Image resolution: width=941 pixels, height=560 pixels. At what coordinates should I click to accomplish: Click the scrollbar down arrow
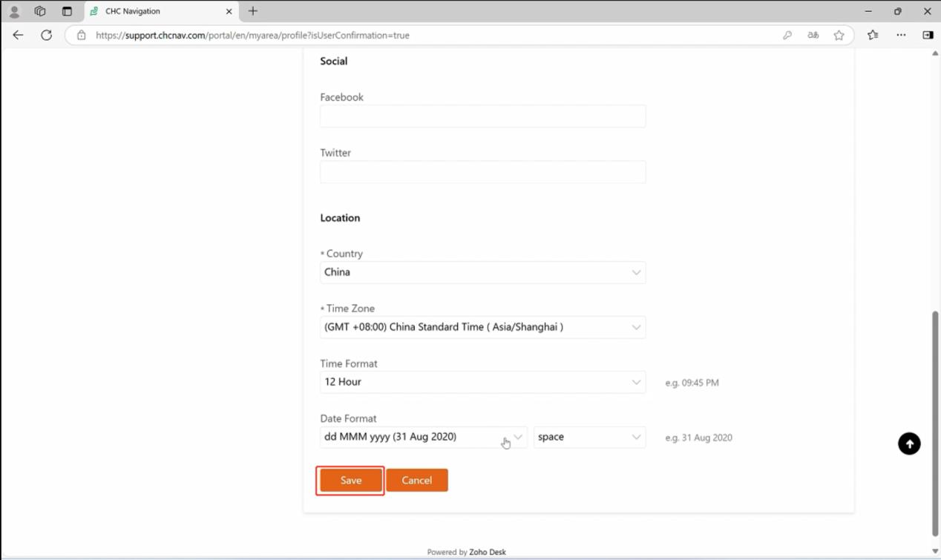935,551
